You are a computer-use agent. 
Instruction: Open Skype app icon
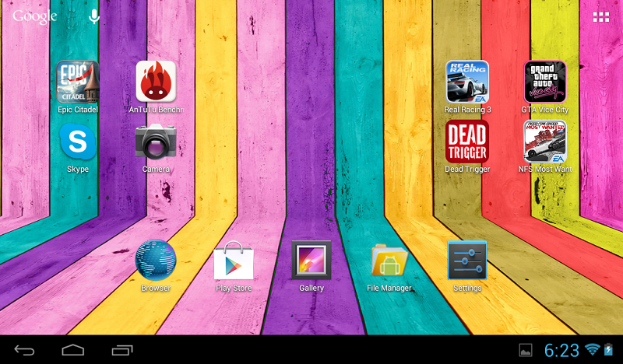click(x=77, y=142)
